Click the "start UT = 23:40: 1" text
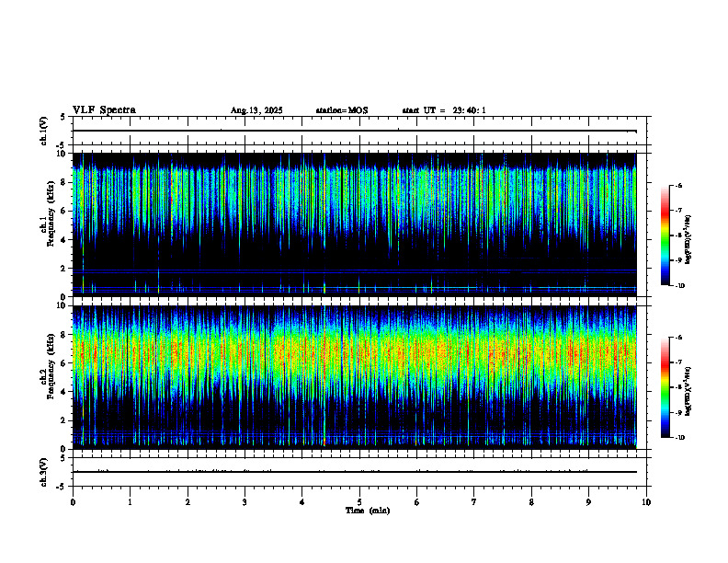Viewport: 728px width, 563px height. click(x=444, y=110)
